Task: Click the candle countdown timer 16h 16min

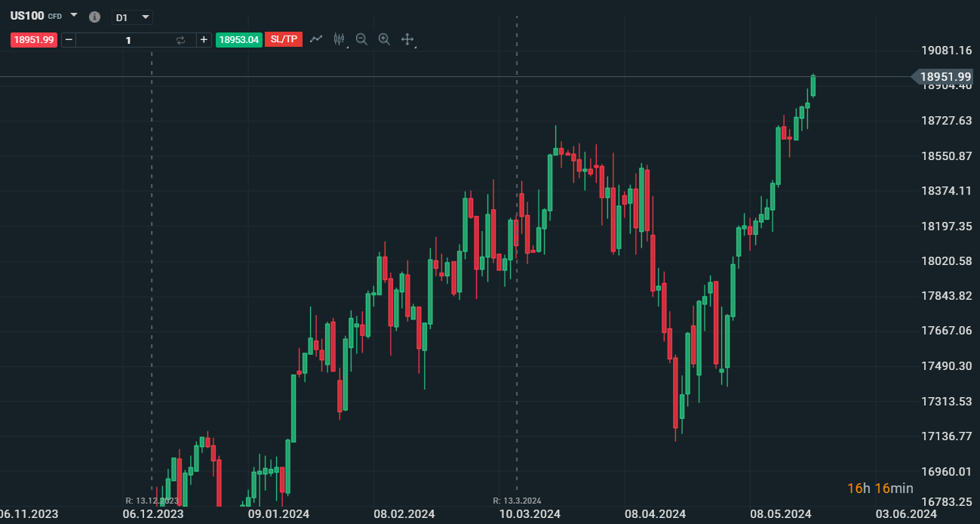Action: click(880, 489)
